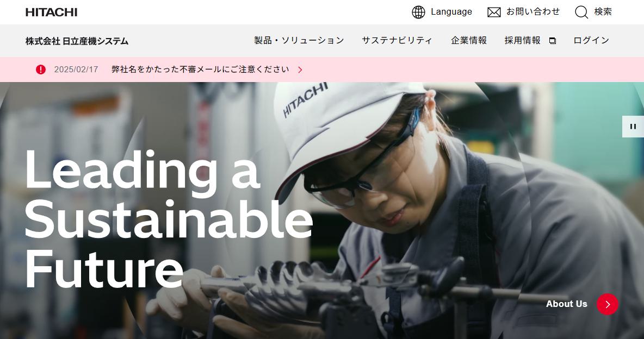Screen dimensions: 644x339
Task: Pause the hero slideshow
Action: pyautogui.click(x=633, y=127)
